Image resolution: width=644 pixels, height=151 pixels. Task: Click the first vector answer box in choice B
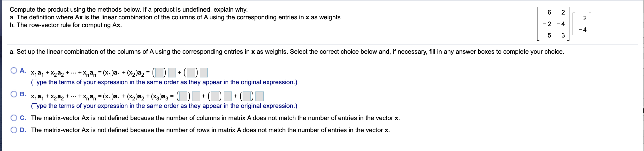click(x=196, y=96)
